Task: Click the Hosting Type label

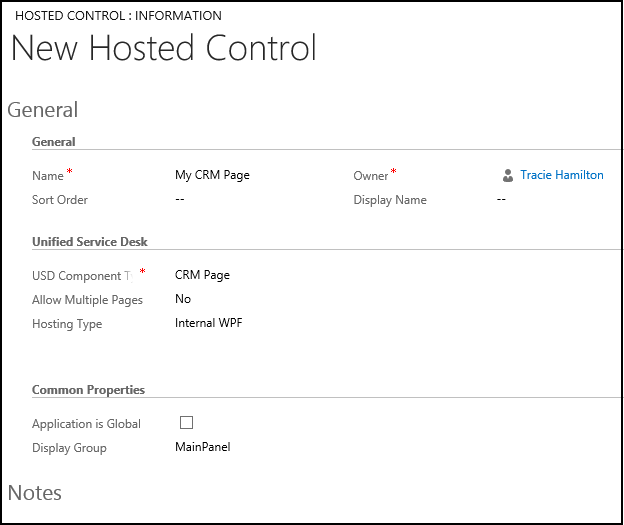Action: [67, 324]
